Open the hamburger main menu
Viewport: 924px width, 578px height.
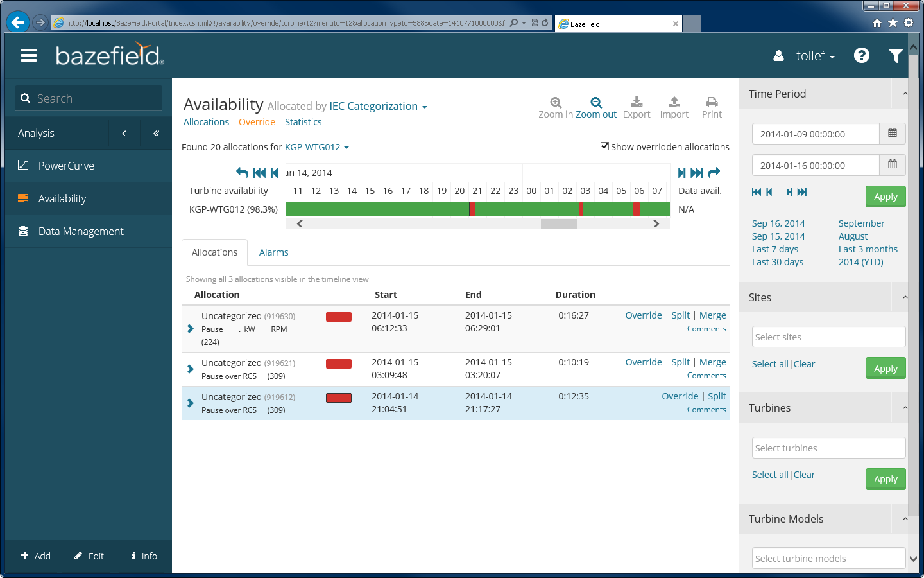click(29, 56)
